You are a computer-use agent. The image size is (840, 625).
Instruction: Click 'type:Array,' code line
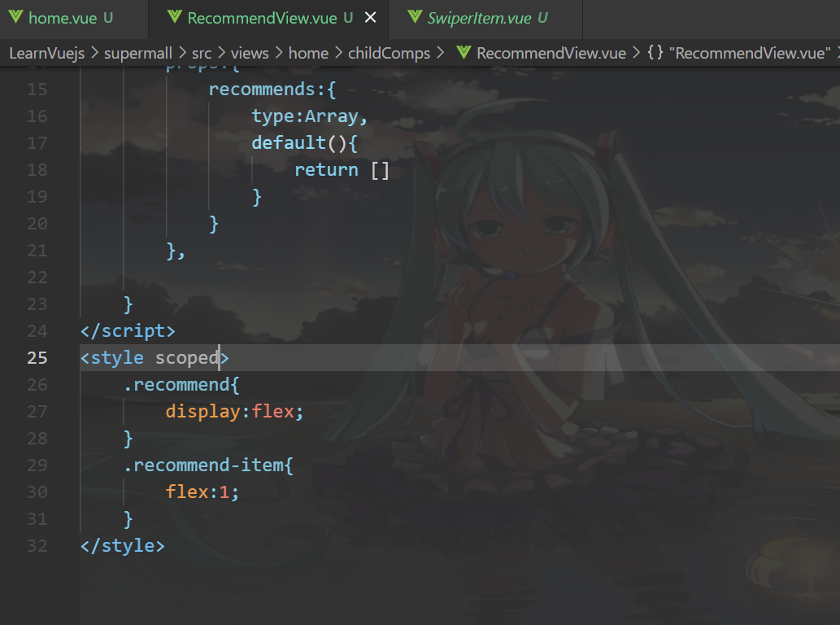tap(310, 116)
